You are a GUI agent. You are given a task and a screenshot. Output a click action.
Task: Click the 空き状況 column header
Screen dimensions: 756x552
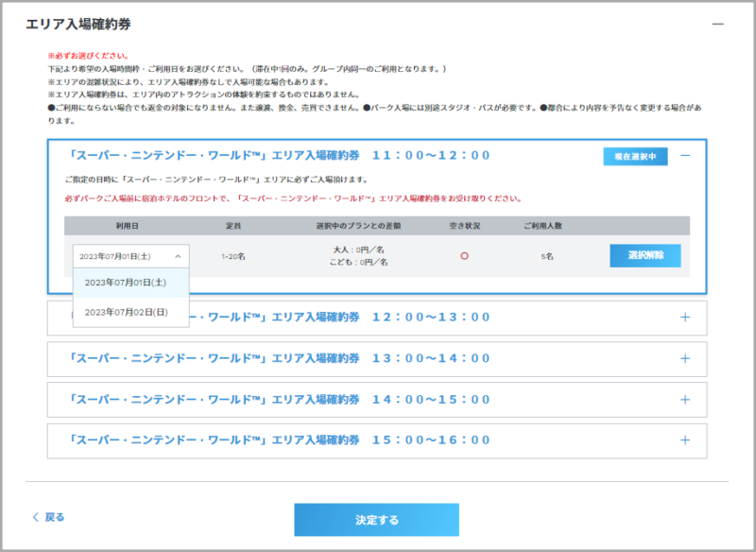464,226
